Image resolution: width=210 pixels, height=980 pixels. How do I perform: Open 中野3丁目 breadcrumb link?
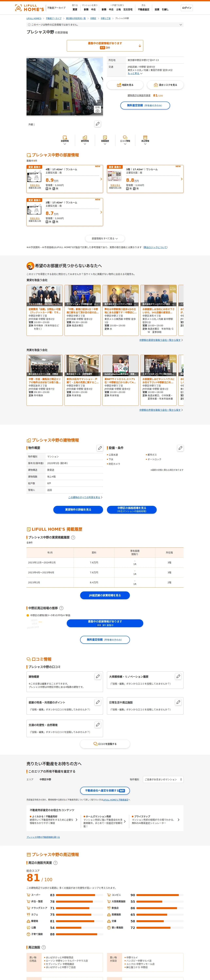[x=105, y=18]
